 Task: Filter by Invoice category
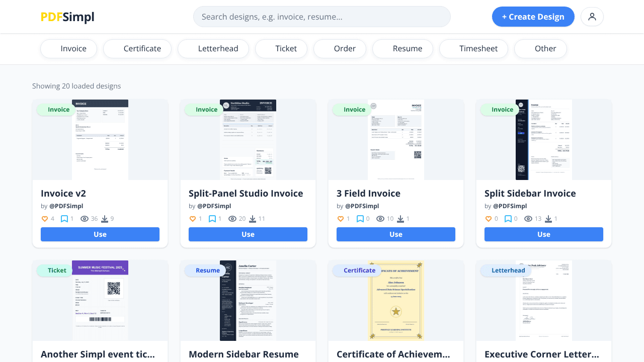(x=68, y=49)
